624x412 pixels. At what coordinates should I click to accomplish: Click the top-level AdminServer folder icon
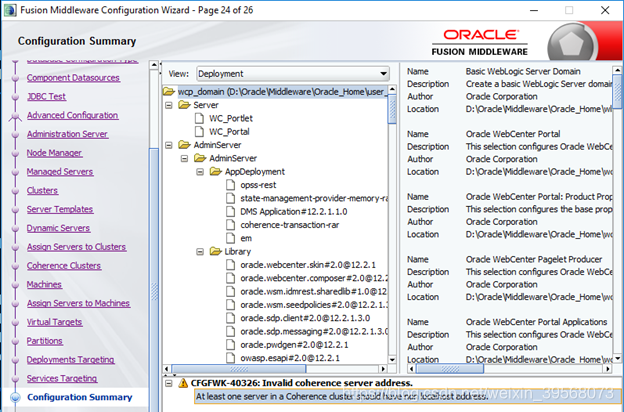point(184,145)
